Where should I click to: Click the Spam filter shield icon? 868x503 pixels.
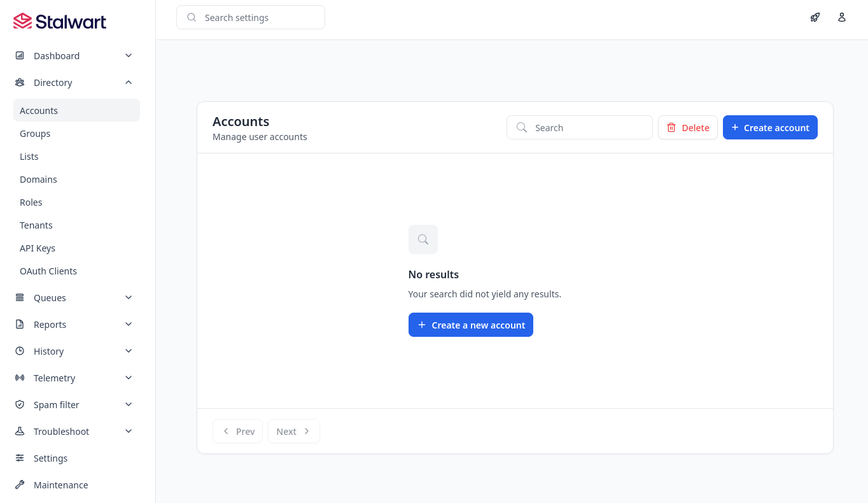click(20, 404)
